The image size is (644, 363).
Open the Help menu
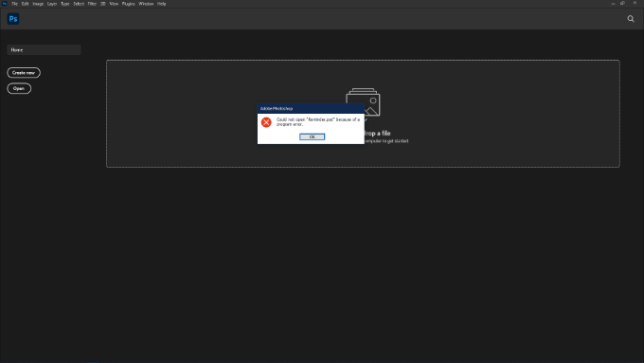[161, 4]
